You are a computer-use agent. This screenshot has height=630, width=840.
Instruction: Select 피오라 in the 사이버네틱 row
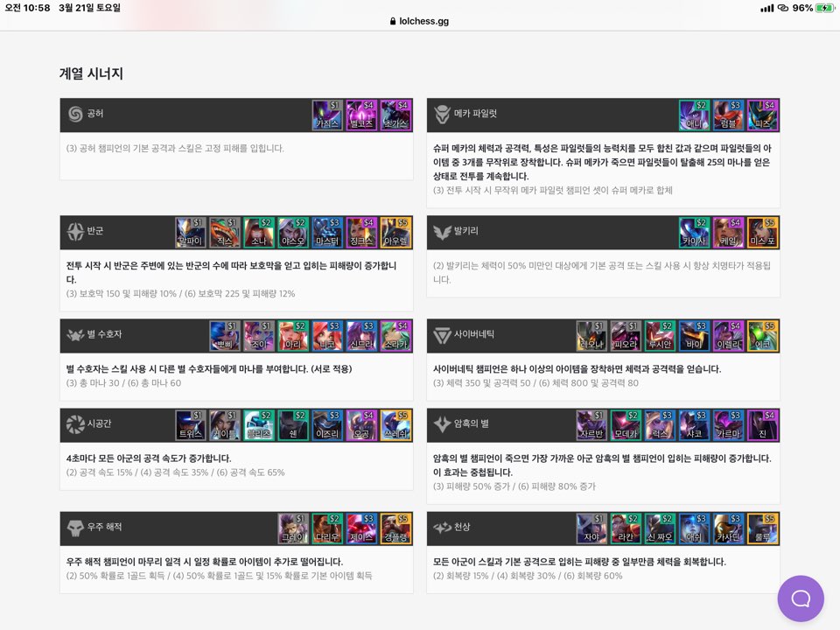[626, 336]
